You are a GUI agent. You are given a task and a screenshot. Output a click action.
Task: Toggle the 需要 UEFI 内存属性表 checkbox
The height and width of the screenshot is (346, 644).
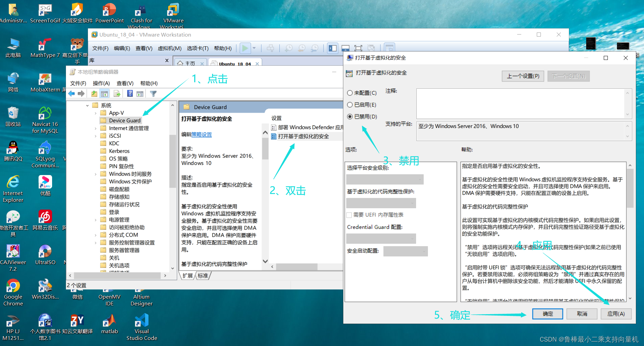click(x=349, y=215)
